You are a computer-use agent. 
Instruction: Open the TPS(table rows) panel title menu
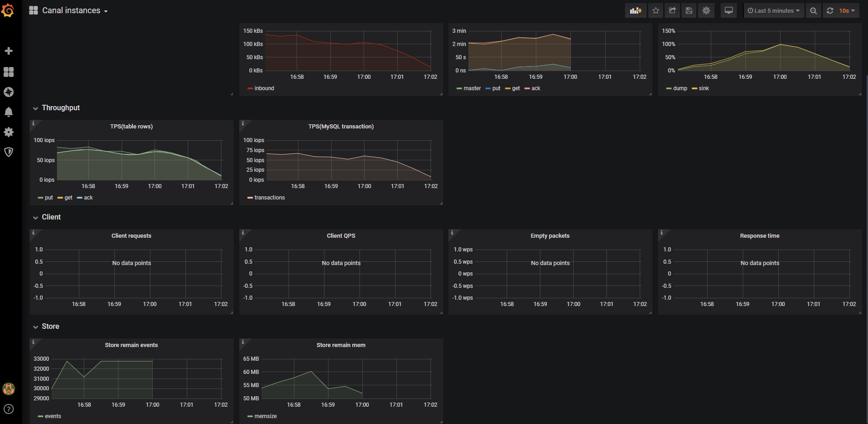(131, 127)
